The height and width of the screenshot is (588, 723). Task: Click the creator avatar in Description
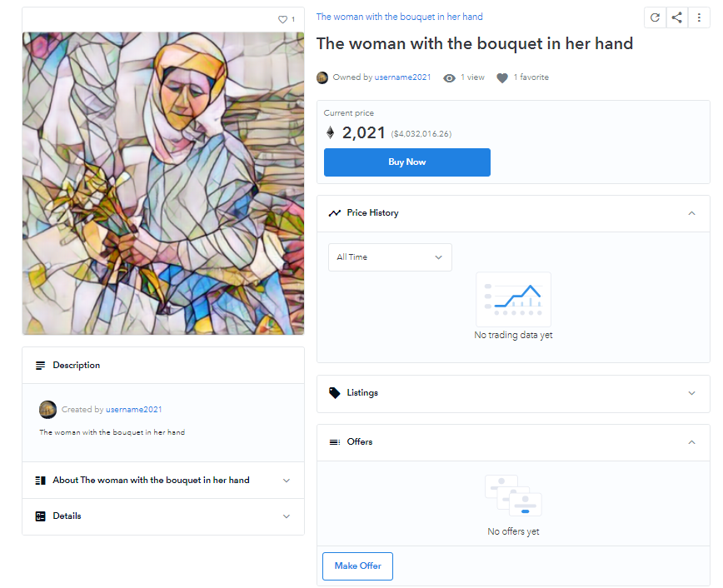[47, 409]
